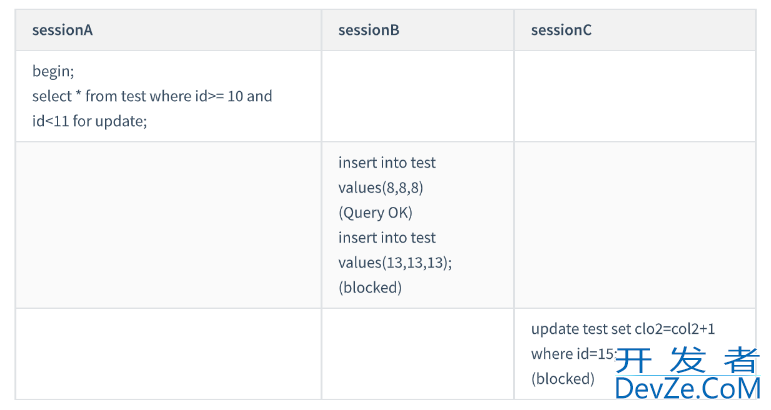Screen dimensions: 771x410
Task: Click the sessionC column header
Action: [561, 30]
